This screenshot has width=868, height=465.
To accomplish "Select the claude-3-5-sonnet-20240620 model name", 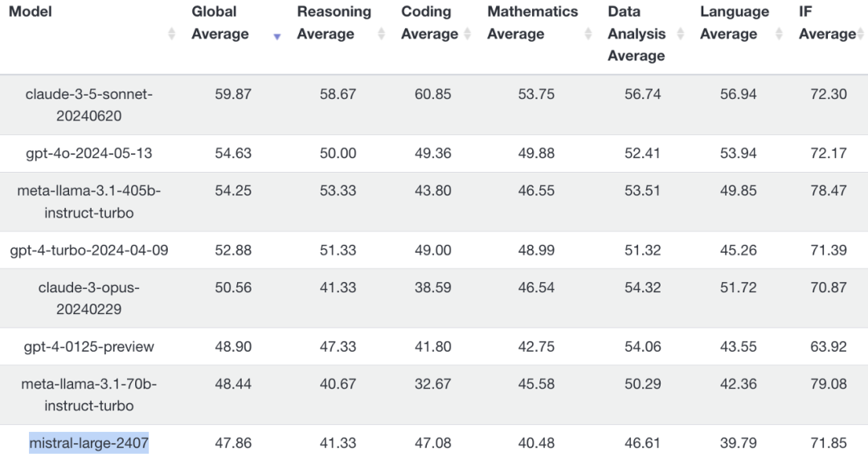I will click(88, 105).
